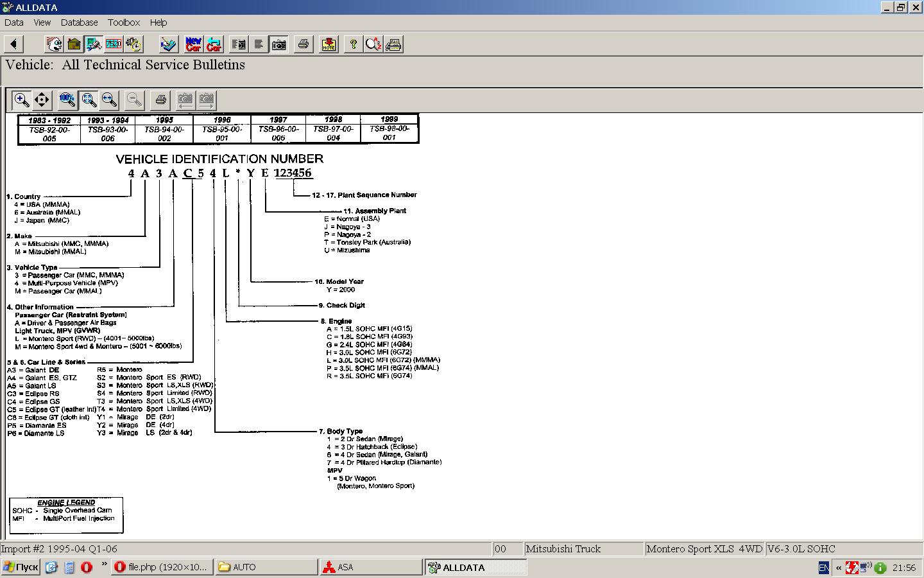Click the yellow question mark help icon
Image resolution: width=924 pixels, height=578 pixels.
coord(353,44)
